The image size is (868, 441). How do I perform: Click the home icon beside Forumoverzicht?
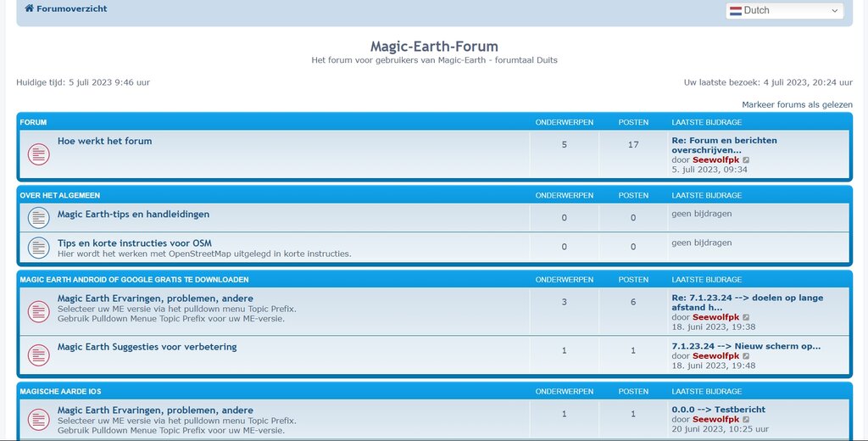click(29, 9)
